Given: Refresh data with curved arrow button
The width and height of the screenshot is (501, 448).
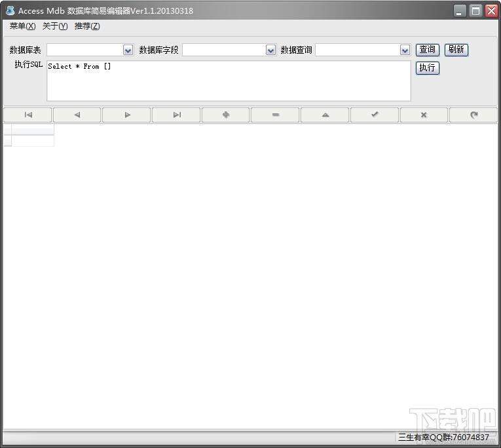Looking at the screenshot, I should 473,115.
